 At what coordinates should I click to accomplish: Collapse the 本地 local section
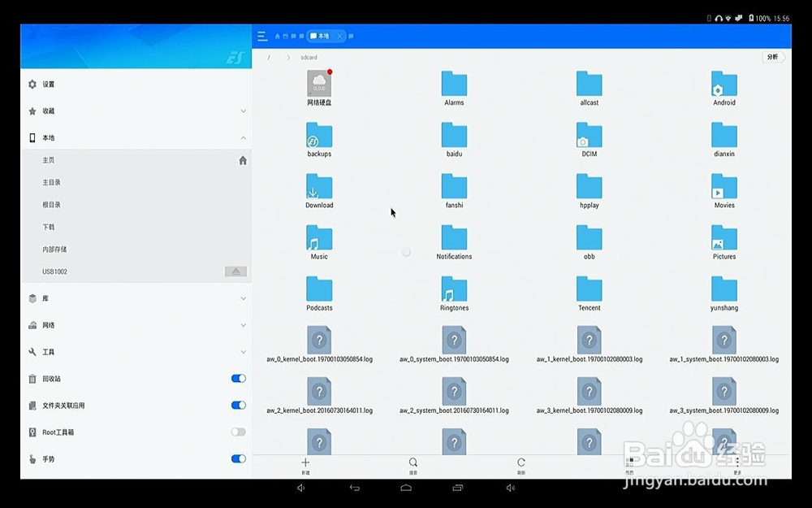pos(243,138)
